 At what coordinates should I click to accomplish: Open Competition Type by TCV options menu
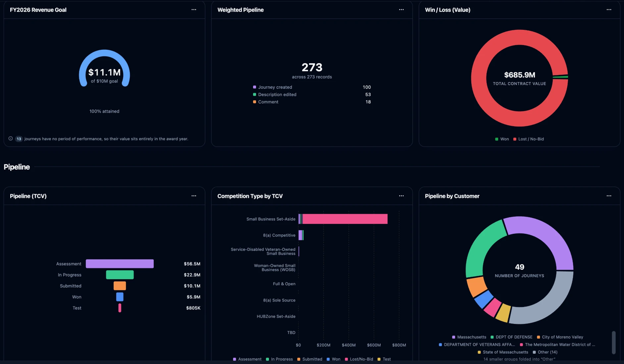(x=401, y=196)
